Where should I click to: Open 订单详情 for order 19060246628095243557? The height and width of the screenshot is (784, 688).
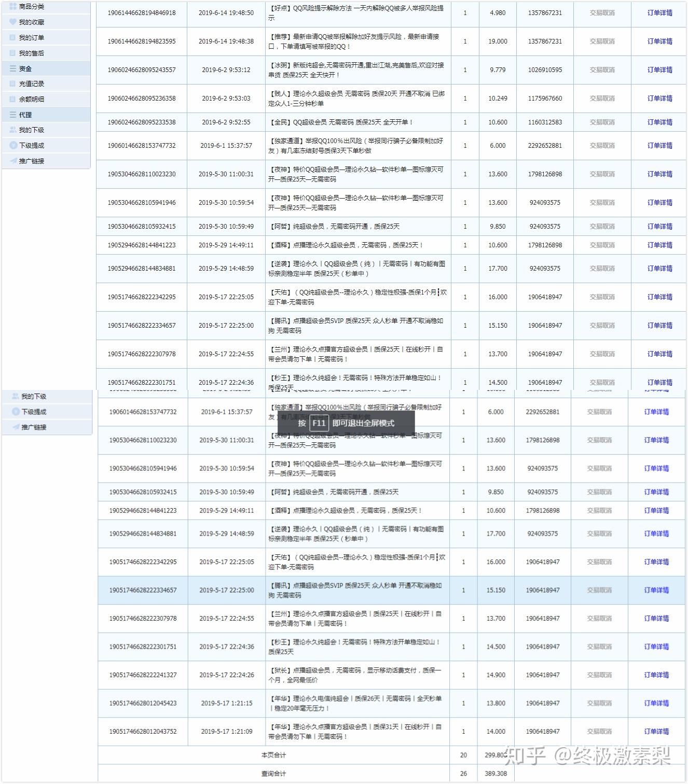[x=659, y=70]
